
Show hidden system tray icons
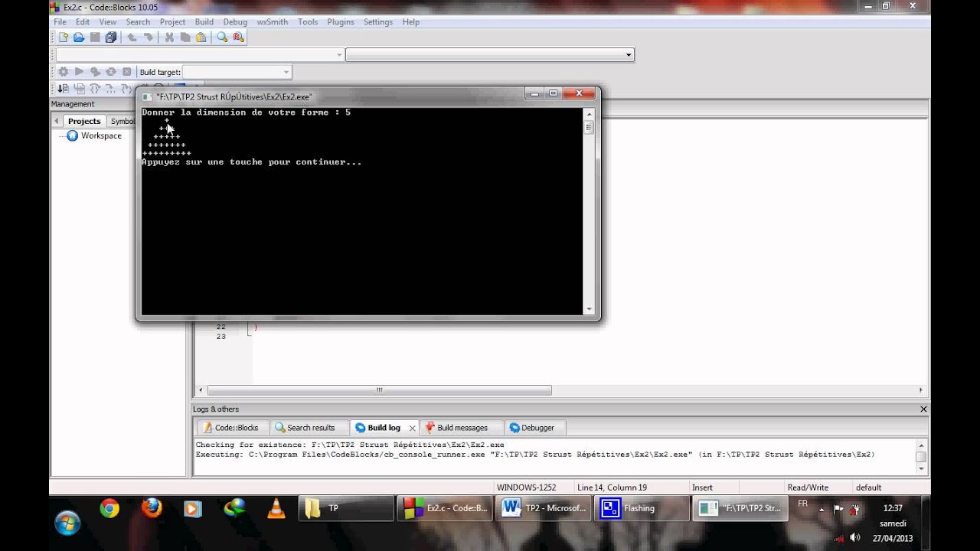click(x=822, y=509)
